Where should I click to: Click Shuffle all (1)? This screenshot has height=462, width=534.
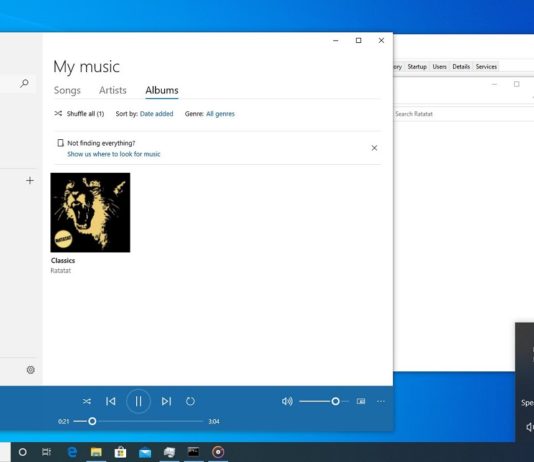[x=79, y=114]
